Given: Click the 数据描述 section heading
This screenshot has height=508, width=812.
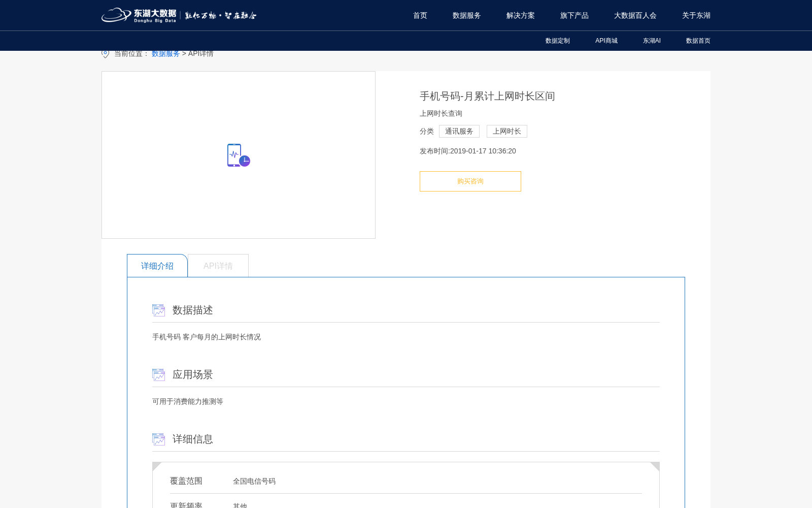Looking at the screenshot, I should point(193,310).
